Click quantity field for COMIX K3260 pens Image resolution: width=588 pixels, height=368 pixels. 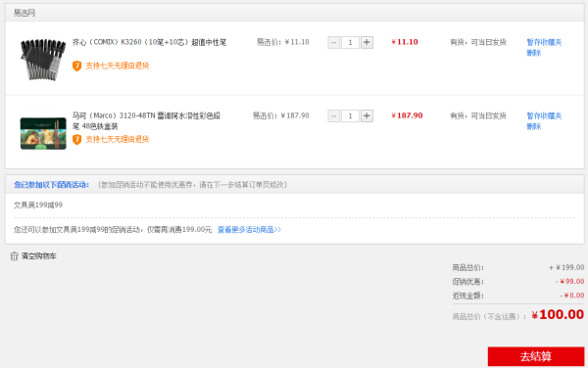(x=350, y=42)
